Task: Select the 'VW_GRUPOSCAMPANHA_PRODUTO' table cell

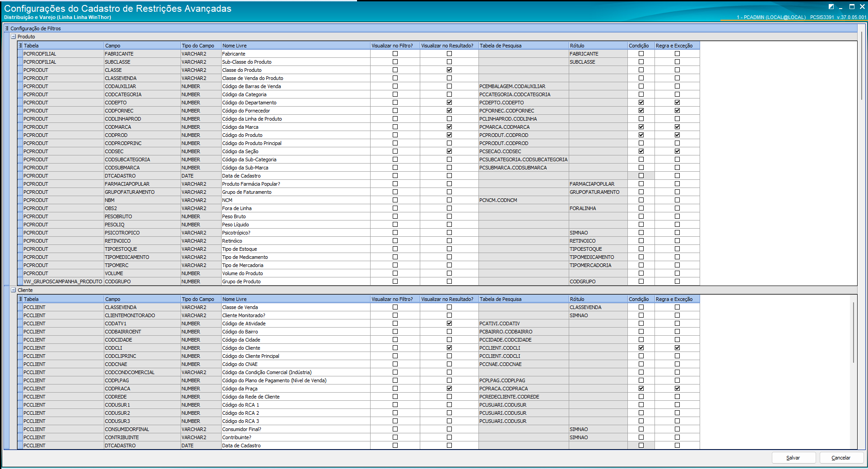Action: (x=63, y=281)
